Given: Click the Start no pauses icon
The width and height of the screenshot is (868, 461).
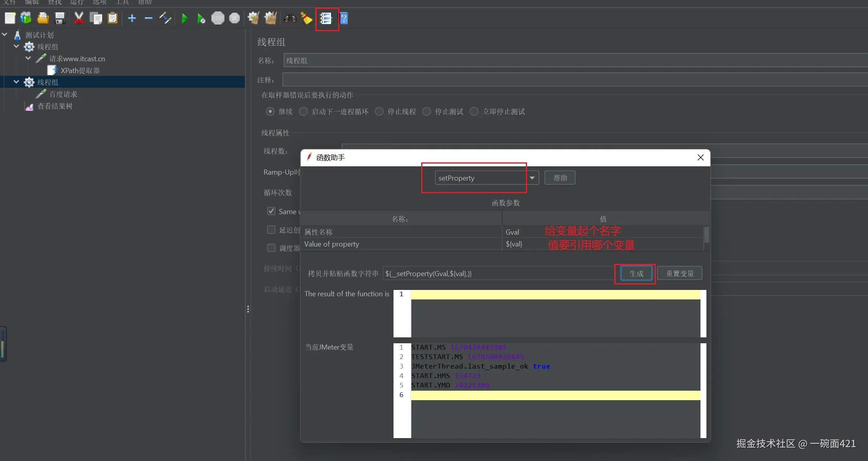Looking at the screenshot, I should pos(201,18).
